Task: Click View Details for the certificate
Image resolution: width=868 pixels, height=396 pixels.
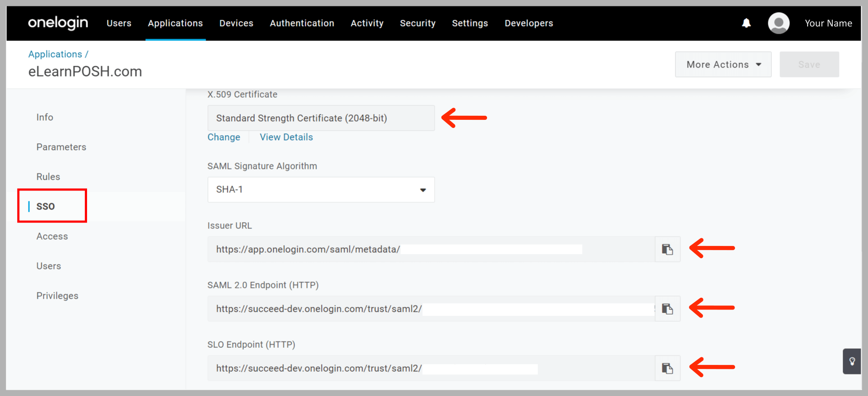Action: click(x=286, y=137)
